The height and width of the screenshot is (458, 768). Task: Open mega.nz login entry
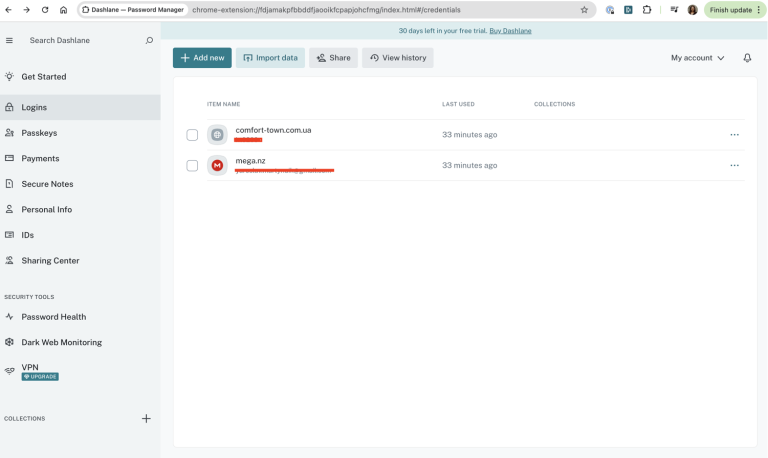click(x=250, y=161)
